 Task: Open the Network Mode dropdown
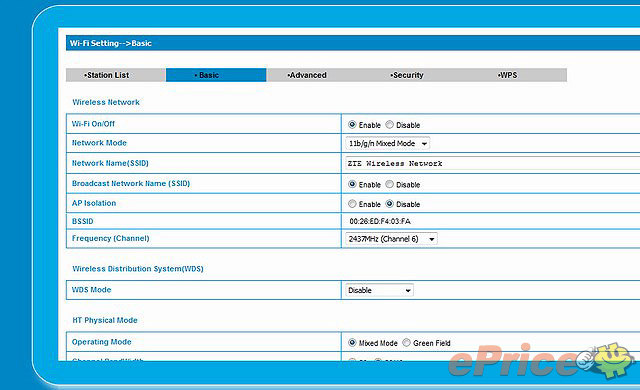(x=387, y=144)
